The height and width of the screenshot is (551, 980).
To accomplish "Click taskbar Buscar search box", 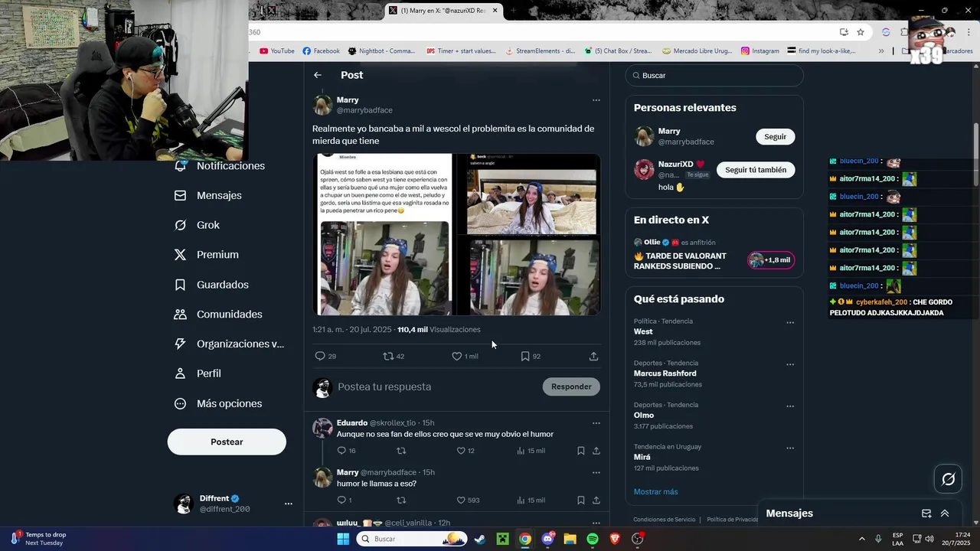I will pyautogui.click(x=413, y=539).
